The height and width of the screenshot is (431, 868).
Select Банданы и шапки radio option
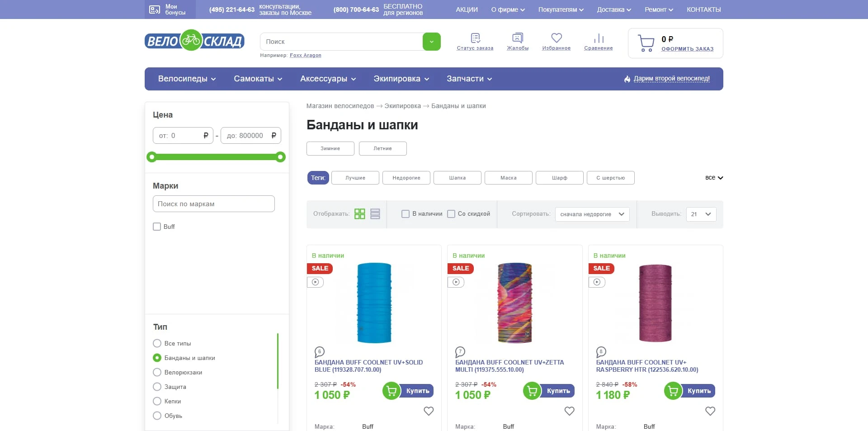tap(157, 358)
